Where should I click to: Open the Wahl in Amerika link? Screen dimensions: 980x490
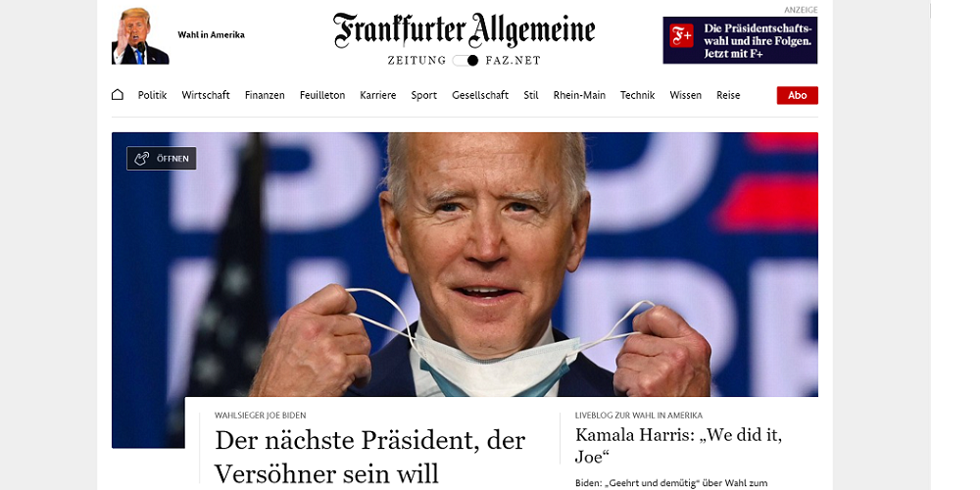click(x=212, y=35)
